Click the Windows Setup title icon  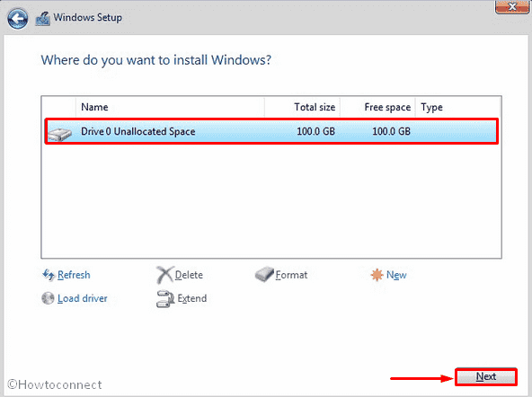43,19
